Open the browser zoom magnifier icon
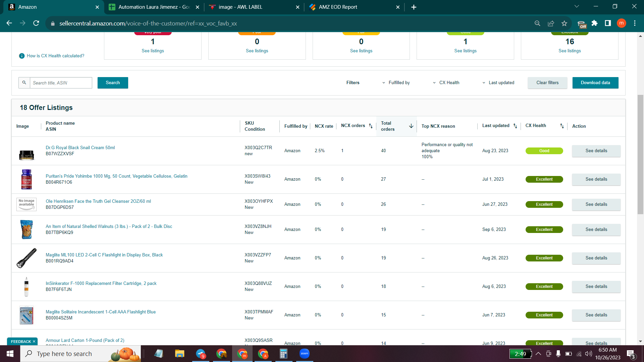 (x=537, y=23)
